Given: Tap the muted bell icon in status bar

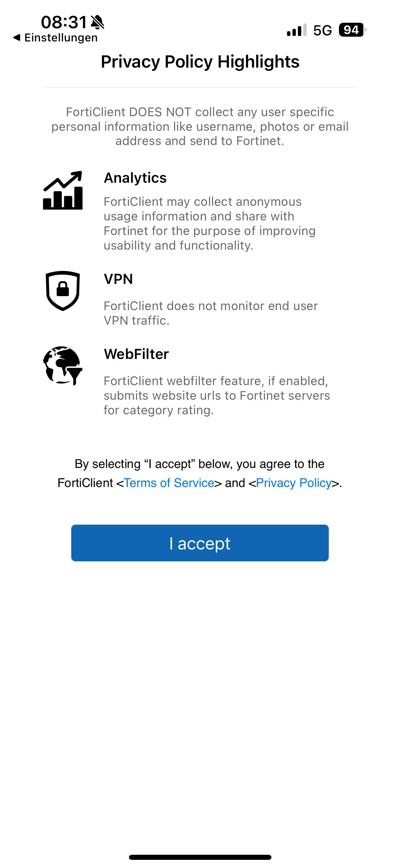Looking at the screenshot, I should point(98,22).
